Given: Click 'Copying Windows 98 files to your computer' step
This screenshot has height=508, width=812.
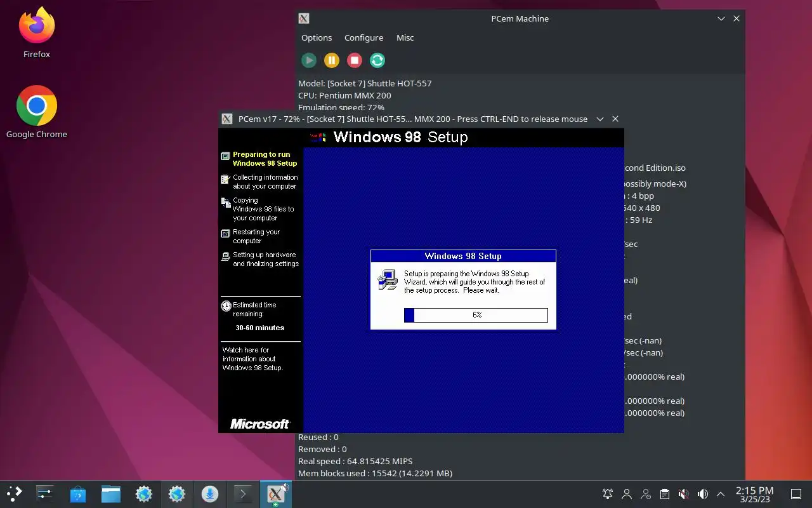Looking at the screenshot, I should coord(263,209).
